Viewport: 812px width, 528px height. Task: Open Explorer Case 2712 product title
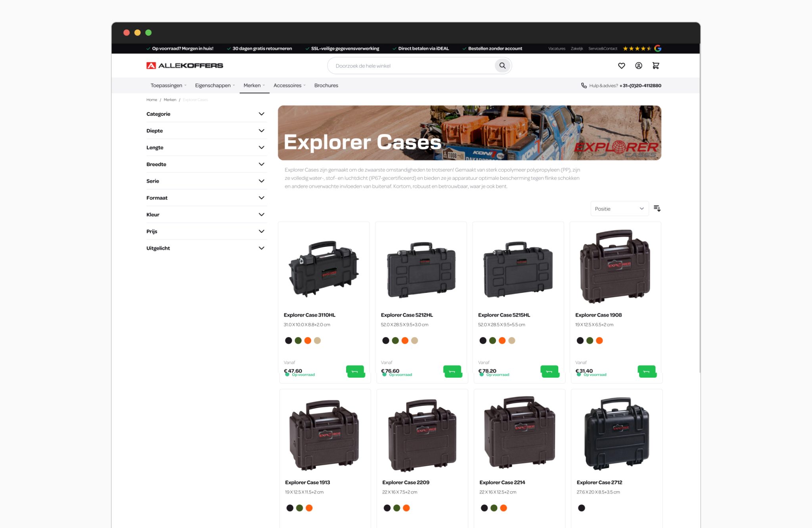click(599, 482)
